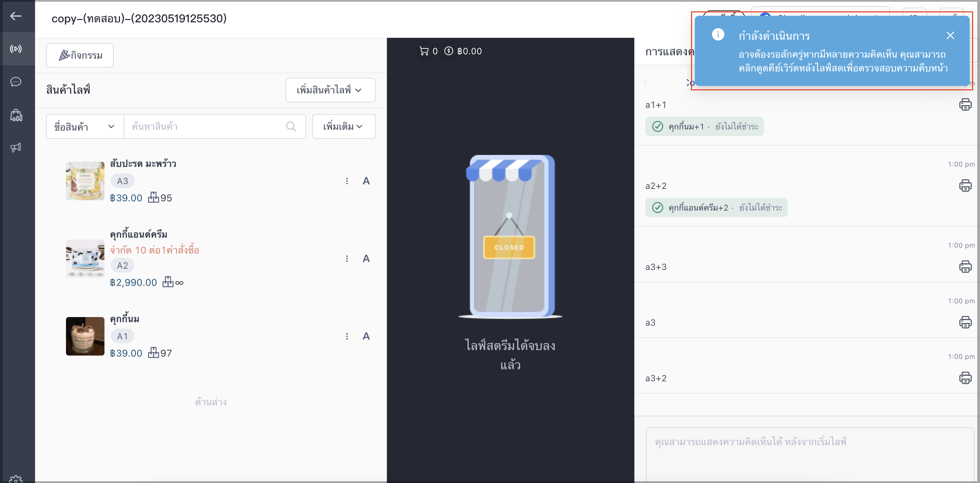
Task: Click the คุกกี้แอนด์ครีม product thumbnail
Action: (x=85, y=259)
